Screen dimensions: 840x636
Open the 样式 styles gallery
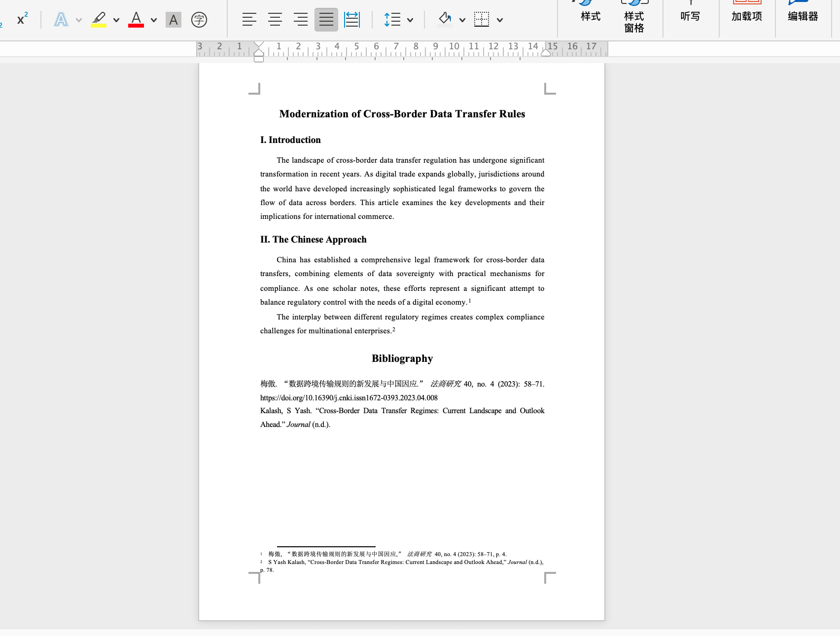pyautogui.click(x=591, y=12)
